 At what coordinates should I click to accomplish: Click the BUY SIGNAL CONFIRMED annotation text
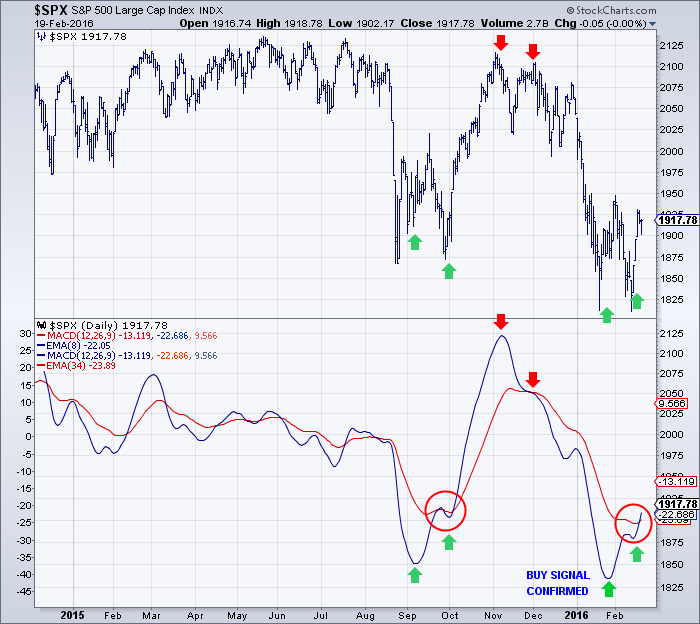pos(558,583)
